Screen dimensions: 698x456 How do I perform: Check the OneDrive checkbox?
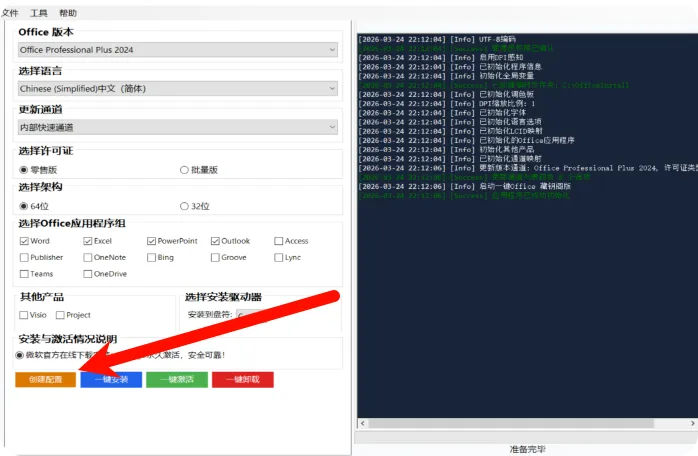pos(88,274)
